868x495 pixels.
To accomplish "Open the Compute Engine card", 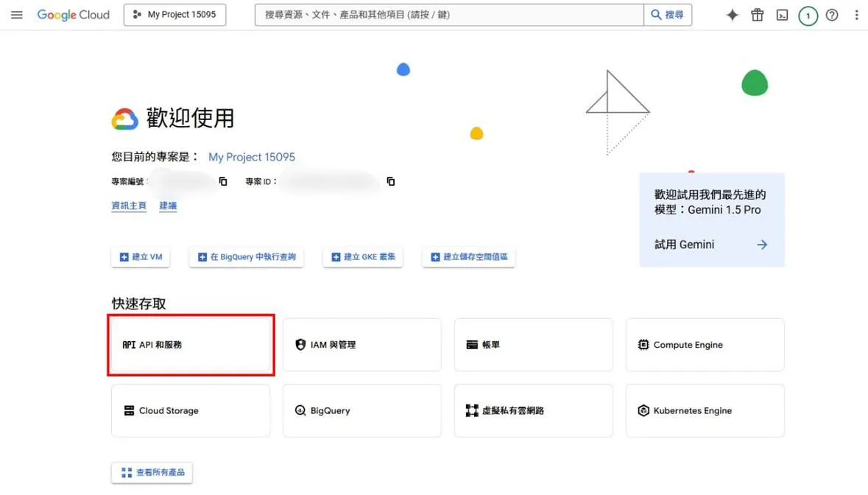I will pos(705,345).
